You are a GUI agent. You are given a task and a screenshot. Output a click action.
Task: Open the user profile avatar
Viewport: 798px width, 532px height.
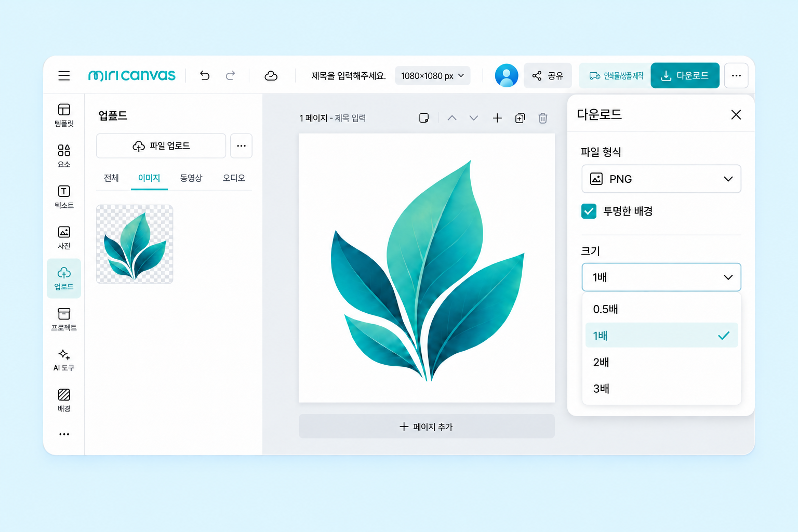[507, 76]
